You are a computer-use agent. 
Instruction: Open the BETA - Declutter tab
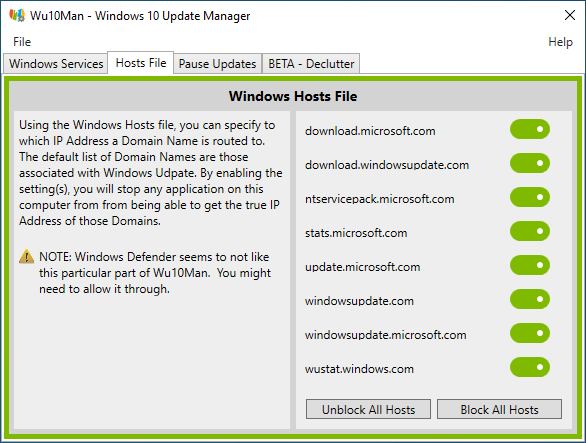tap(311, 64)
